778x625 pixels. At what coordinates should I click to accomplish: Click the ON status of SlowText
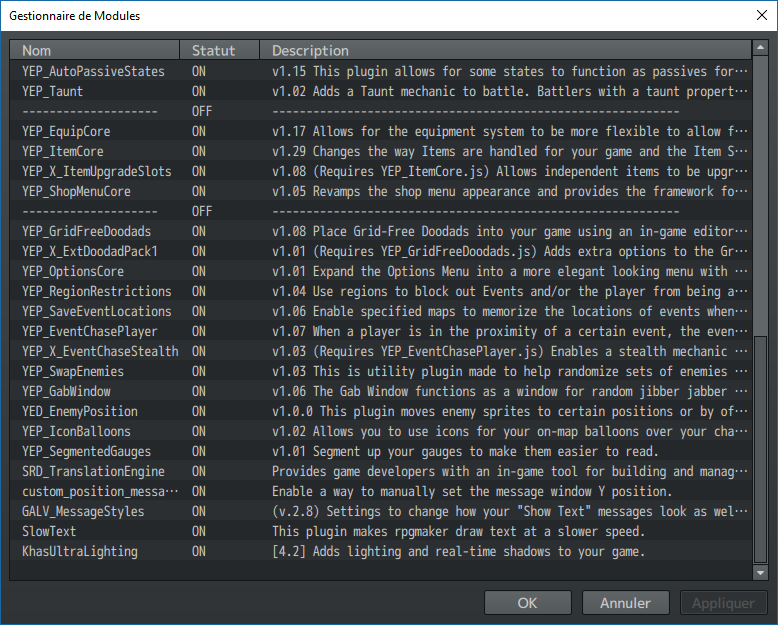coord(199,531)
